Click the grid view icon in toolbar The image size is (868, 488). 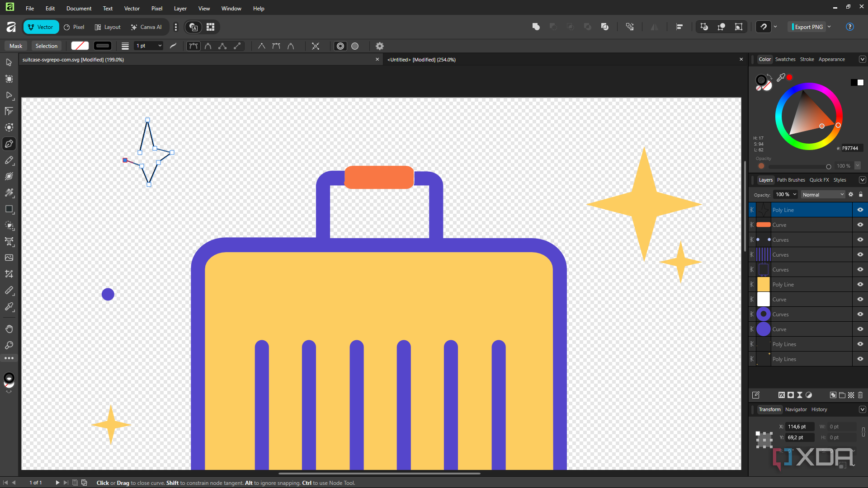point(211,27)
